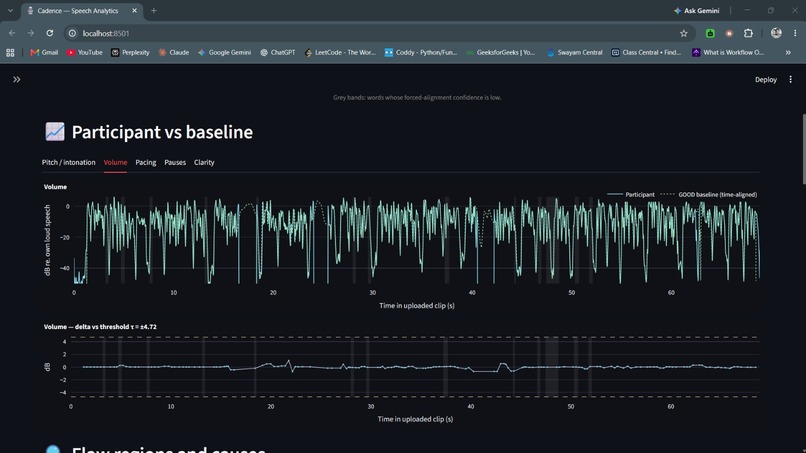
Task: Go forward in browser history
Action: coord(31,33)
